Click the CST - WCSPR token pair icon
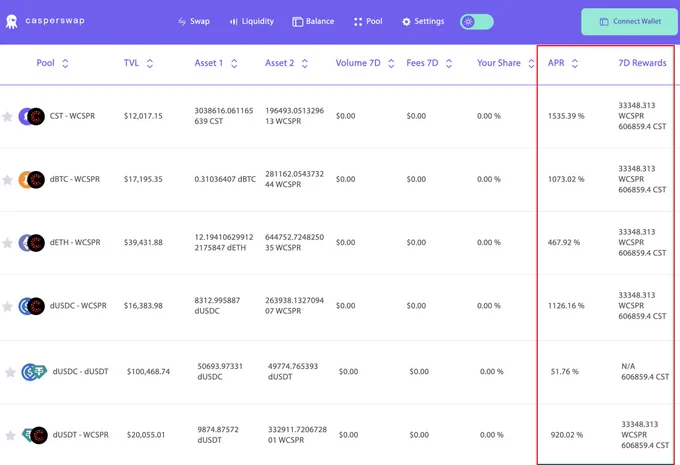This screenshot has height=465, width=680. click(x=31, y=116)
